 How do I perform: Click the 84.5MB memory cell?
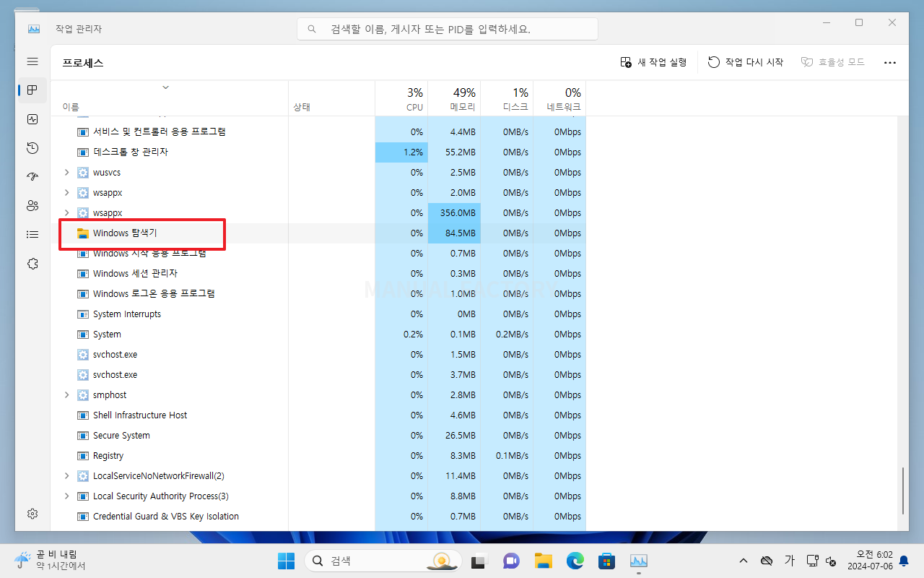click(454, 233)
